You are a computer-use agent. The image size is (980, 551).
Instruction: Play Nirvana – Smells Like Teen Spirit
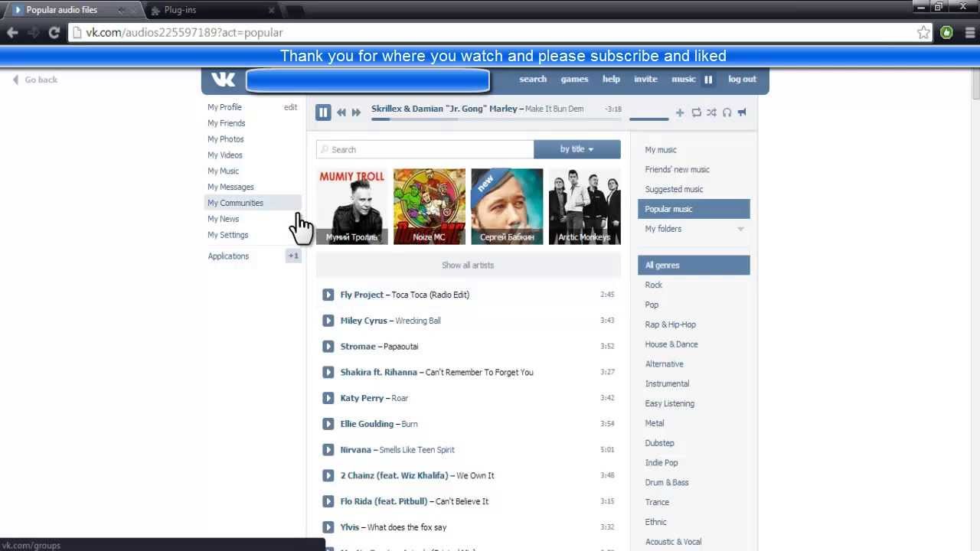point(328,450)
